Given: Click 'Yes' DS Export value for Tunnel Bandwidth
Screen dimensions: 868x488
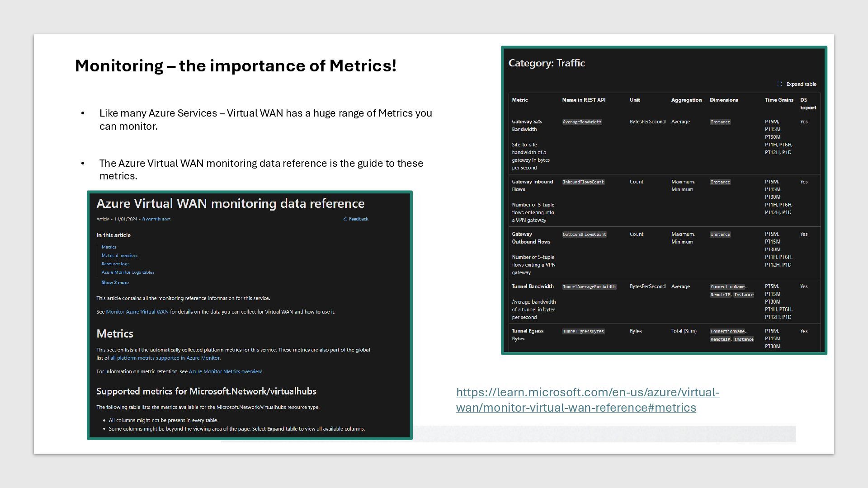Looking at the screenshot, I should pos(804,286).
